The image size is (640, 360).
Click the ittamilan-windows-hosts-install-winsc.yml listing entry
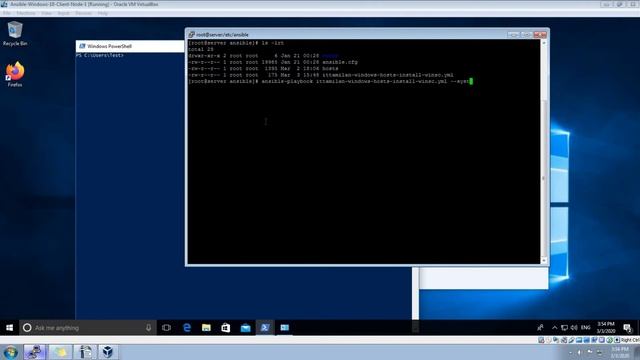388,75
